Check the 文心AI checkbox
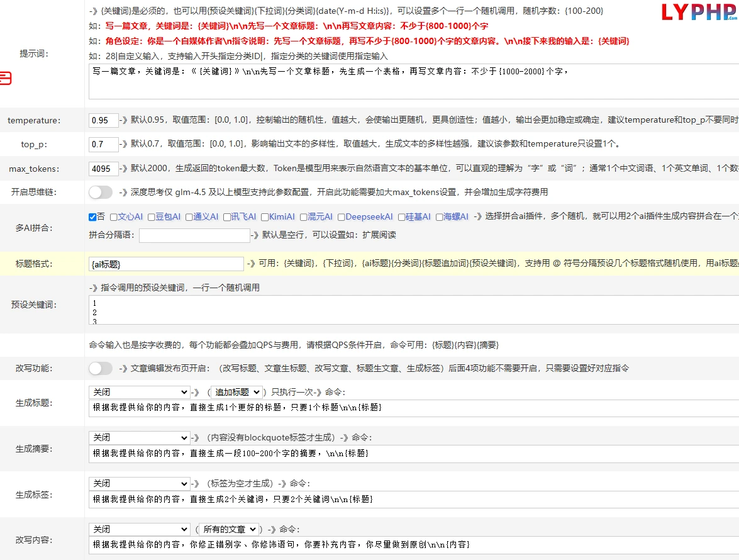The height and width of the screenshot is (560, 739). [x=114, y=217]
